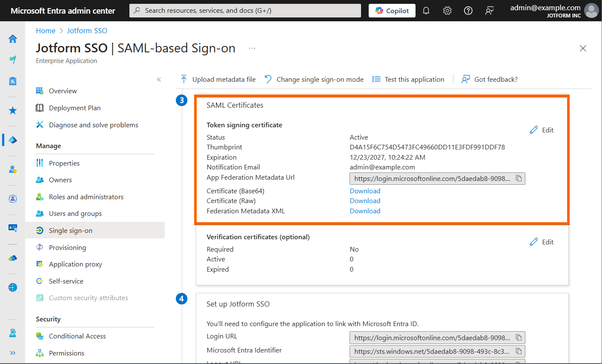Download the Certificate (Base64)
The width and height of the screenshot is (602, 364).
tap(365, 191)
